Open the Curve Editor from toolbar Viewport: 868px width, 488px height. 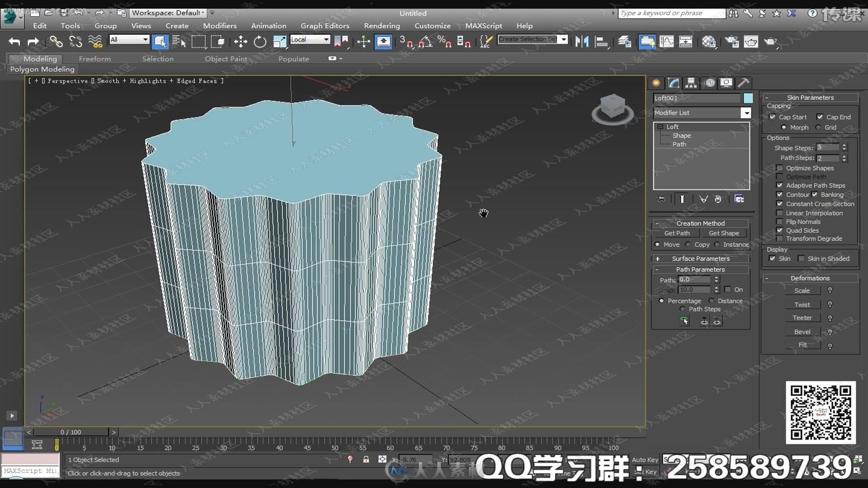(667, 42)
